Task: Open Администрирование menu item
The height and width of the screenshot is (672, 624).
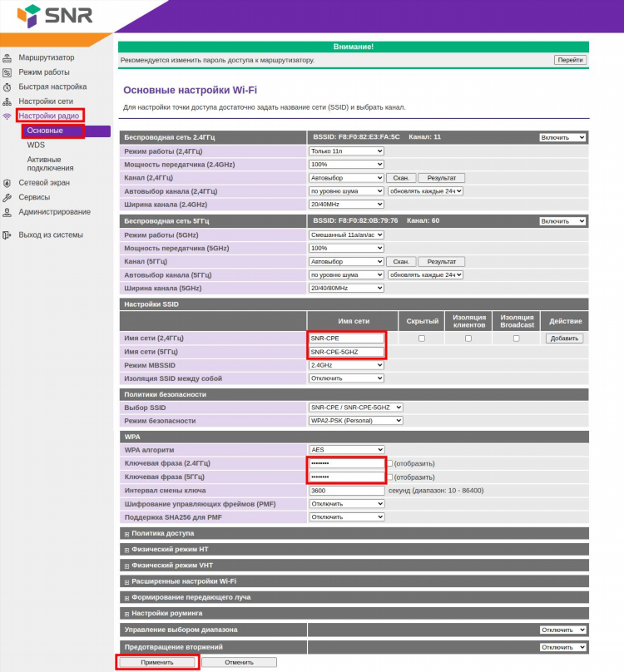Action: coord(54,212)
